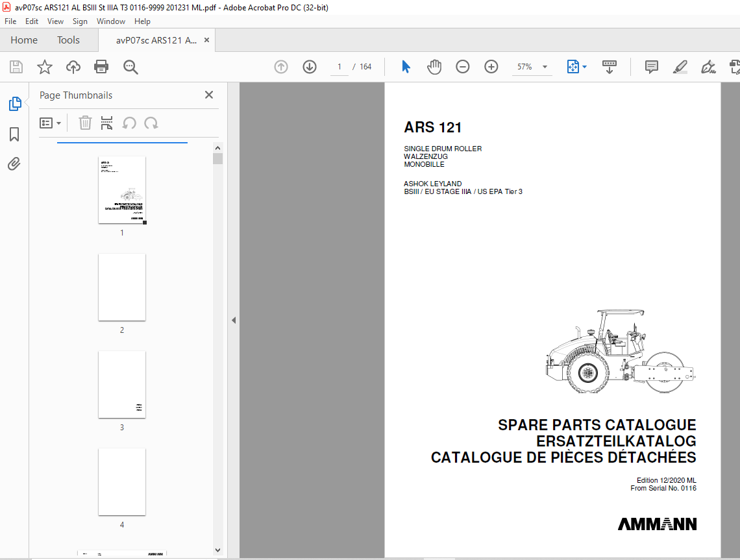This screenshot has width=740, height=560.
Task: Switch to the Tools tab
Action: click(x=68, y=40)
